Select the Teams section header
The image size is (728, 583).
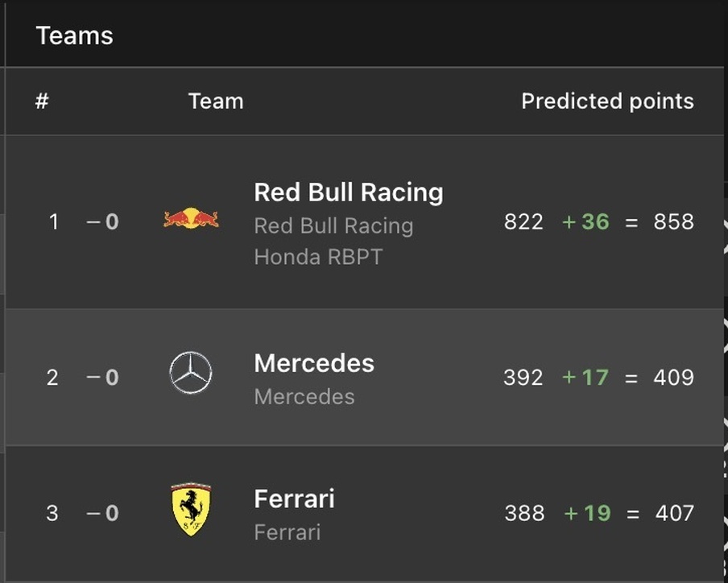[x=74, y=35]
